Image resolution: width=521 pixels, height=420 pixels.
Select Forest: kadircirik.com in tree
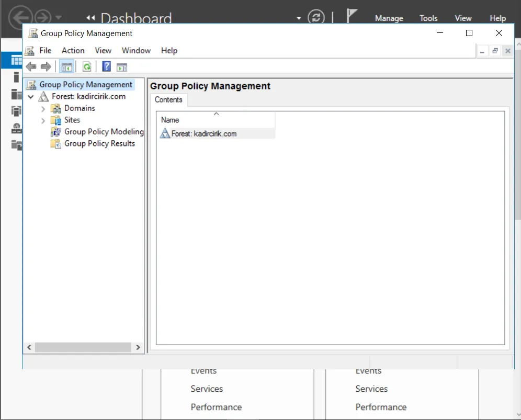(89, 96)
